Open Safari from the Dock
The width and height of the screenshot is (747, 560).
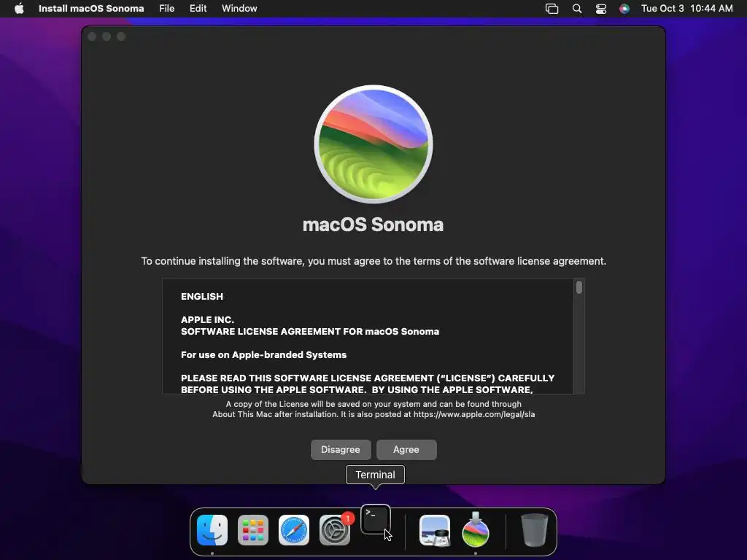coord(294,530)
